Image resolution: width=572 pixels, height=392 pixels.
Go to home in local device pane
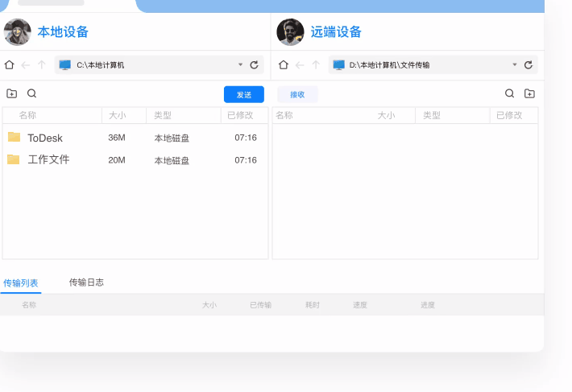click(x=9, y=65)
